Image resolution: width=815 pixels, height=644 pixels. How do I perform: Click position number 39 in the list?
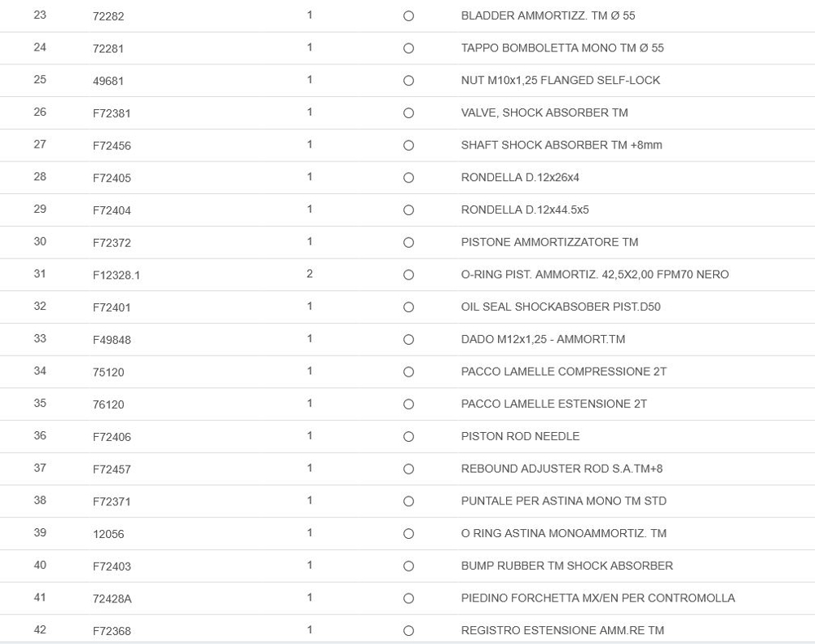(40, 533)
